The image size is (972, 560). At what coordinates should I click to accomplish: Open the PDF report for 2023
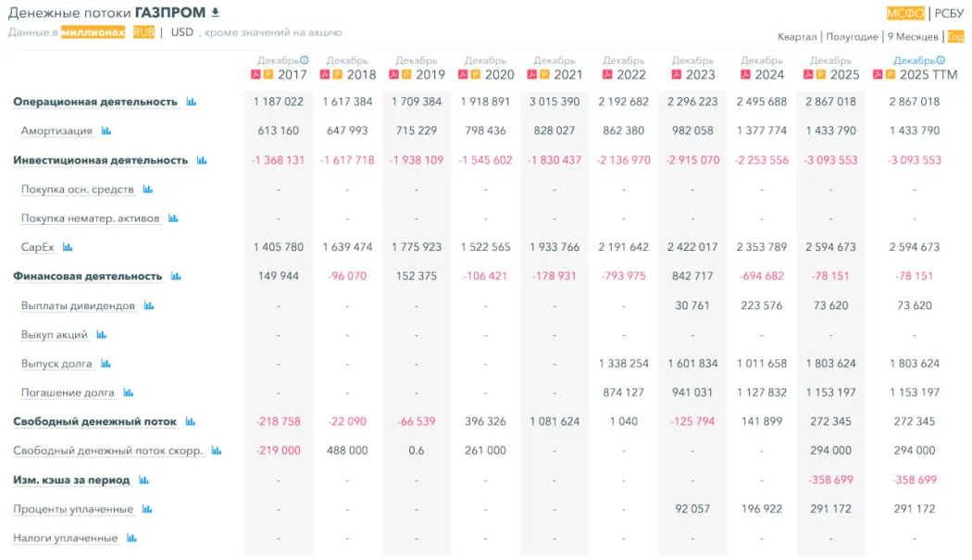[677, 74]
